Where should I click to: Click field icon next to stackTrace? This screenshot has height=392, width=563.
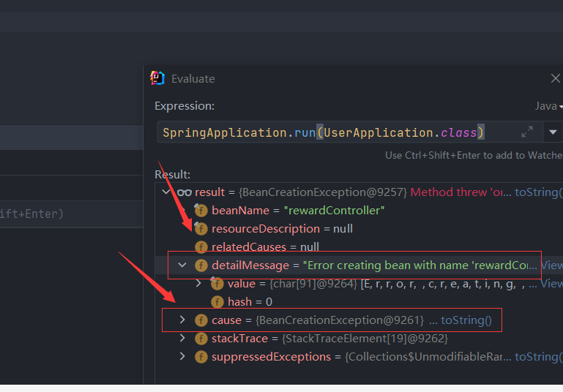click(201, 339)
